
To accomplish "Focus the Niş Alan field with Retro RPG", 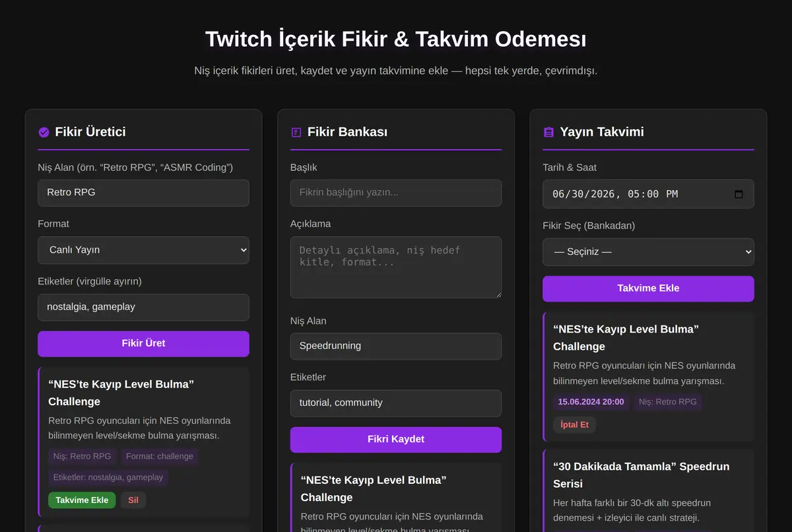I will point(143,193).
